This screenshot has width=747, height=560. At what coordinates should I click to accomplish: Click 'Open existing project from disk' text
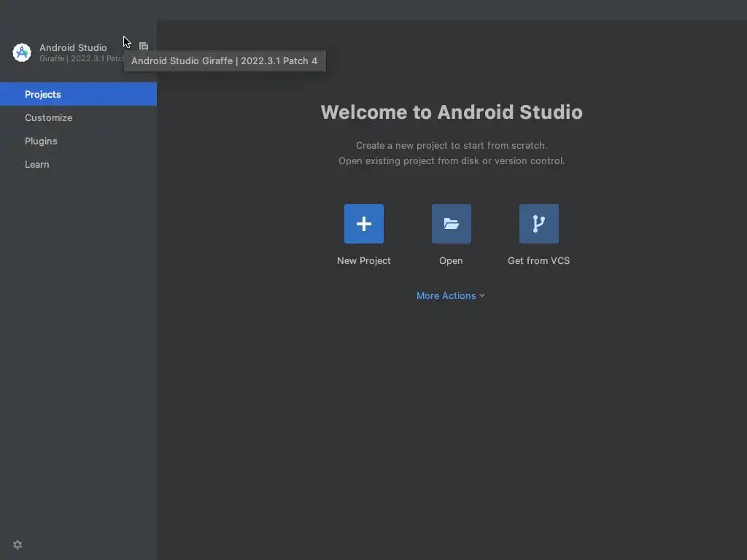pos(452,161)
